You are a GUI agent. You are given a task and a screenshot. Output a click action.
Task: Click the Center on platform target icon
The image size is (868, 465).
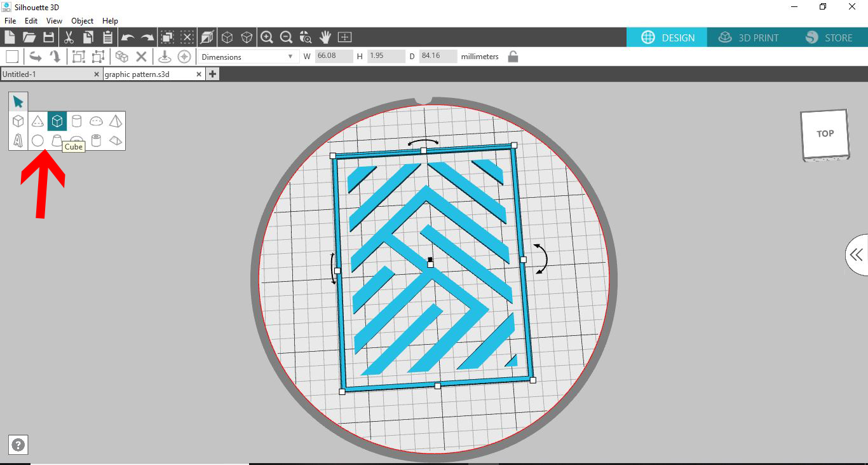184,57
